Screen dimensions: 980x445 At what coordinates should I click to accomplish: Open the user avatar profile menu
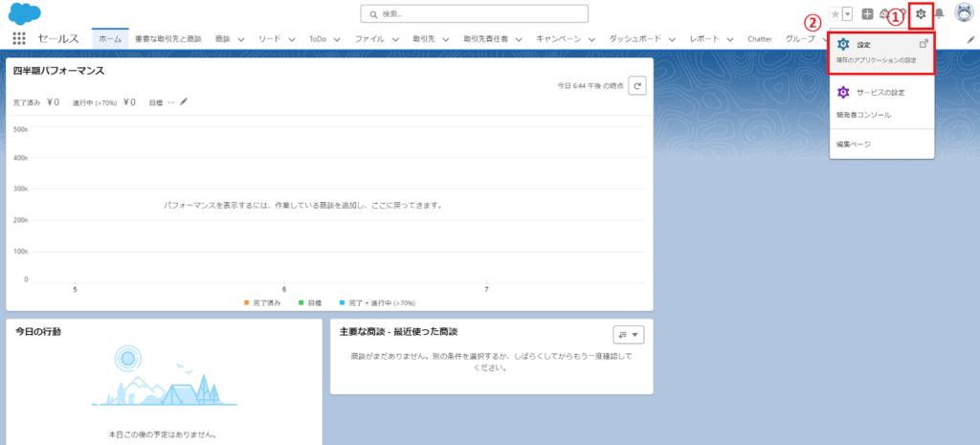(963, 13)
